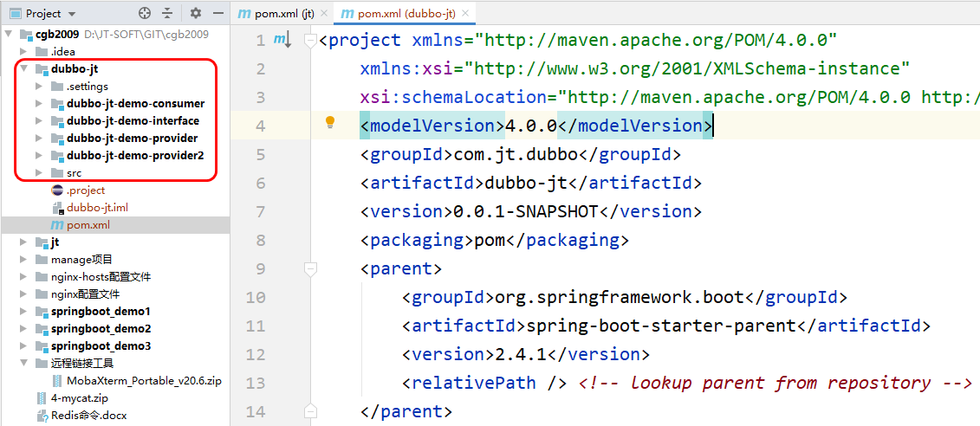This screenshot has width=980, height=426.
Task: Click the jt module folder icon
Action: 42,242
